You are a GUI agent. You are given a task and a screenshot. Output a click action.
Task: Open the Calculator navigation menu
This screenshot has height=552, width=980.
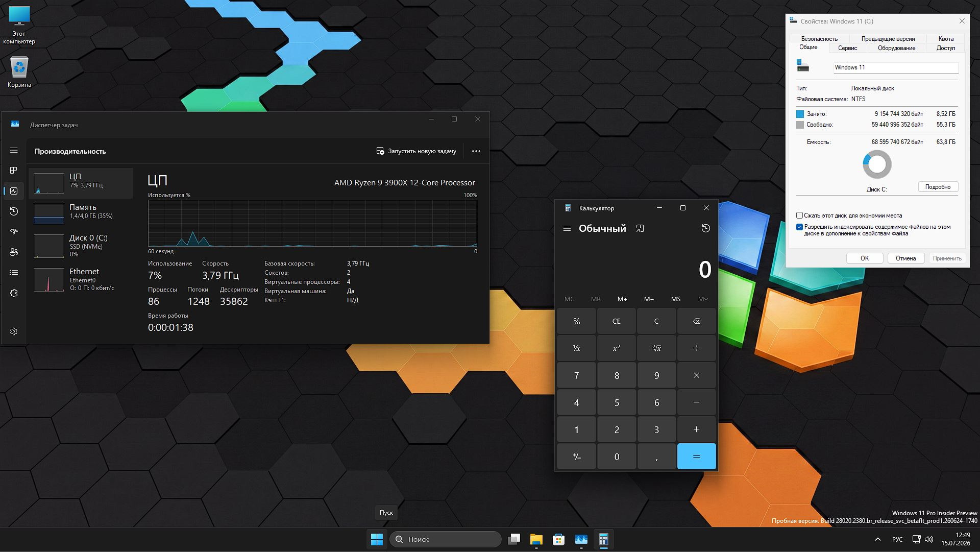pyautogui.click(x=567, y=228)
